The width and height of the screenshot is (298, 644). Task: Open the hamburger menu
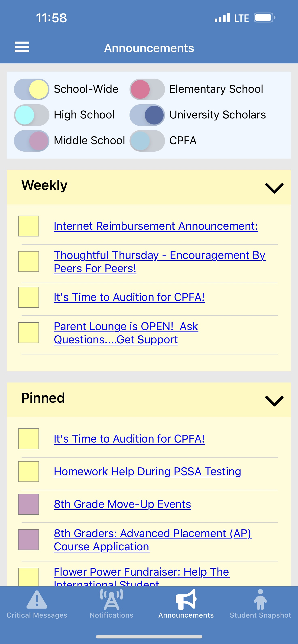[x=22, y=47]
